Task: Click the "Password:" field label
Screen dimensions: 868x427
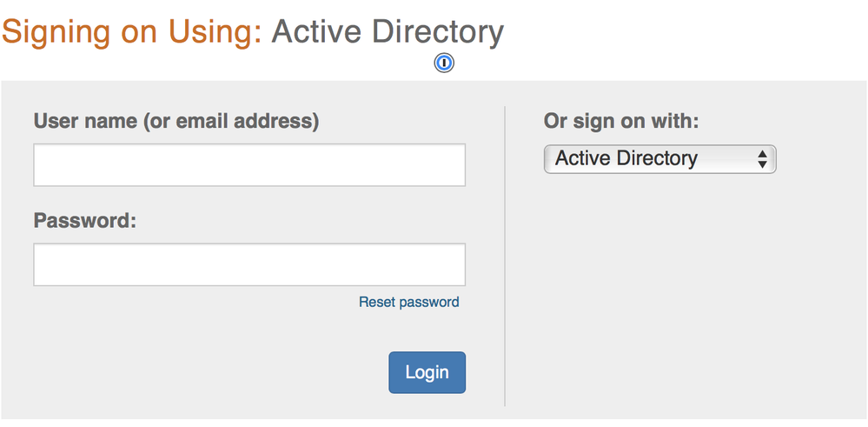Action: (85, 220)
